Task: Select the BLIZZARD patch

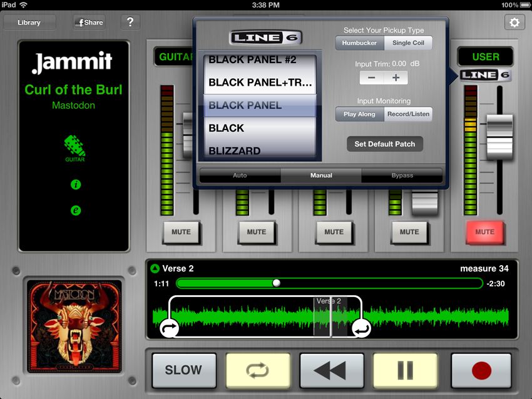Action: [260, 151]
